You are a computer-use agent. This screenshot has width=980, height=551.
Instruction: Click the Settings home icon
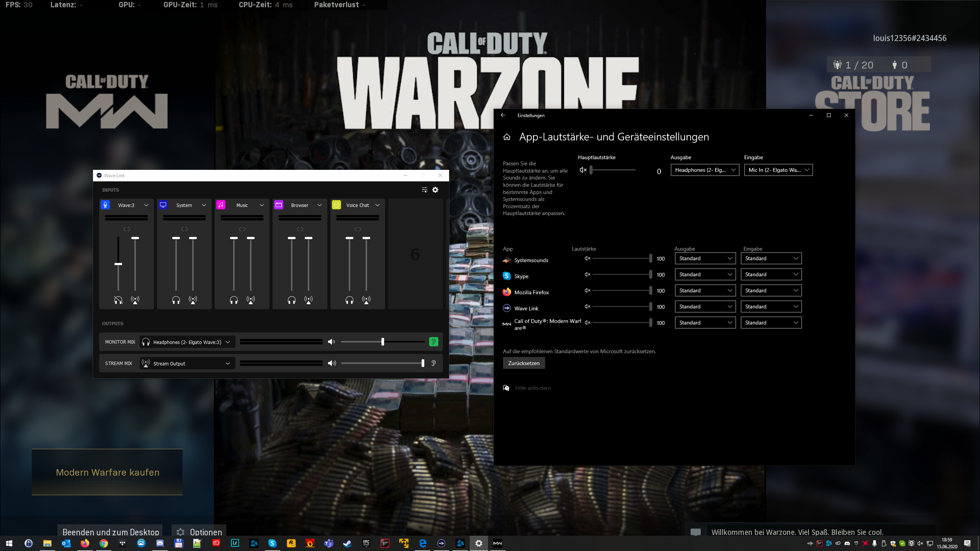click(x=507, y=137)
